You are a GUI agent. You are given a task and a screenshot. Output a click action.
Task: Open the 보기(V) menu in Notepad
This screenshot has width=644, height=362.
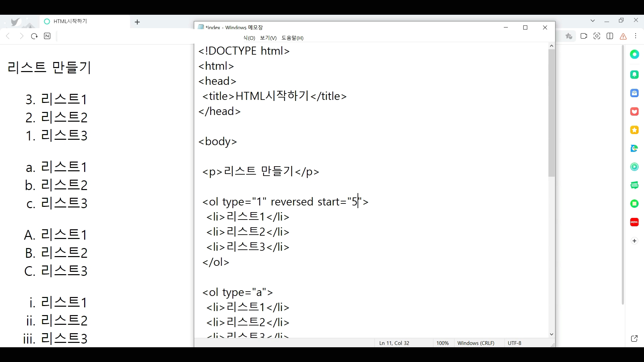click(x=268, y=38)
